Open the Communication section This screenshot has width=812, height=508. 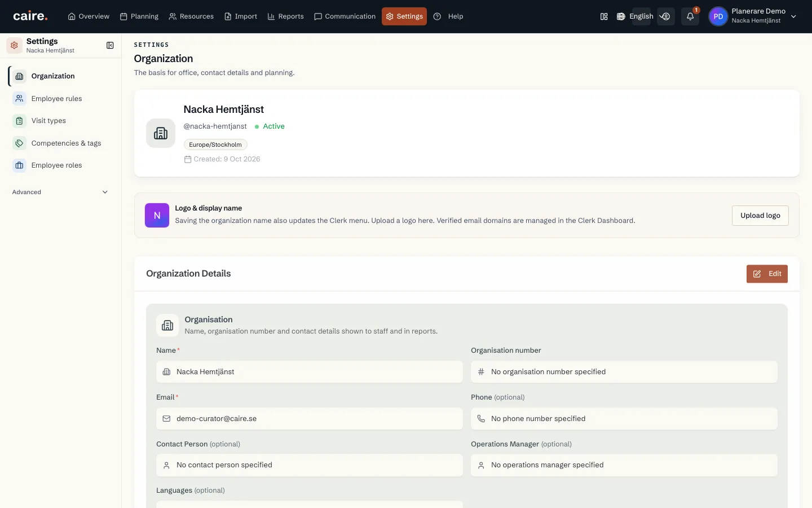(345, 16)
